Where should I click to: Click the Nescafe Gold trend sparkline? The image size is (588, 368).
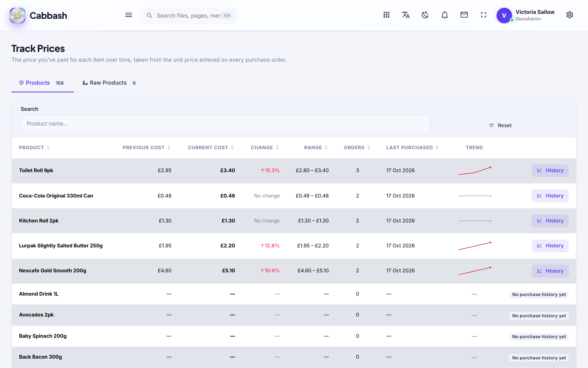click(474, 271)
